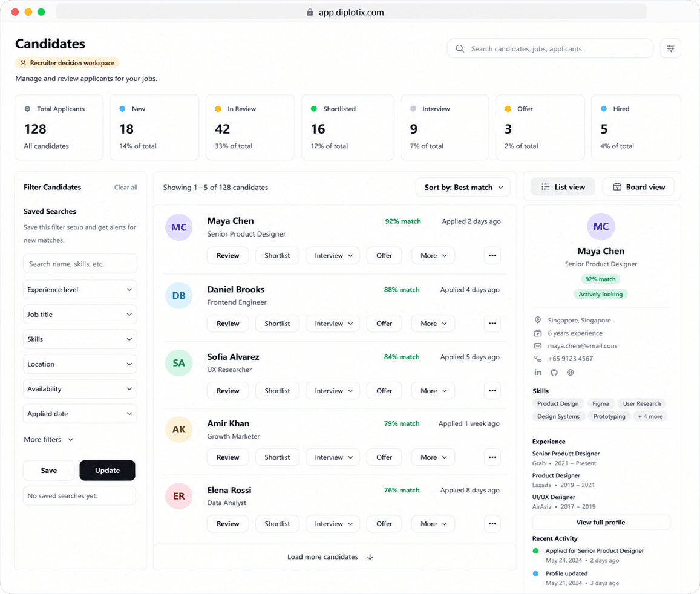Select the Total Applicants stat card

coord(59,127)
